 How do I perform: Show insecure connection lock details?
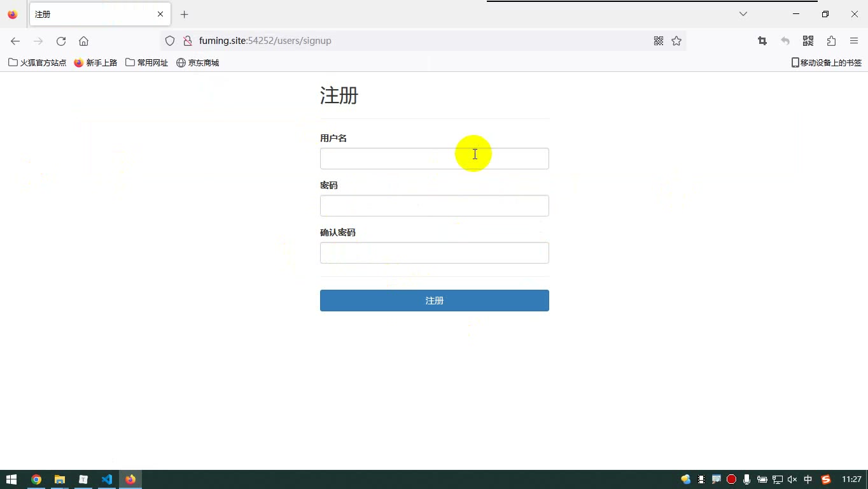187,41
